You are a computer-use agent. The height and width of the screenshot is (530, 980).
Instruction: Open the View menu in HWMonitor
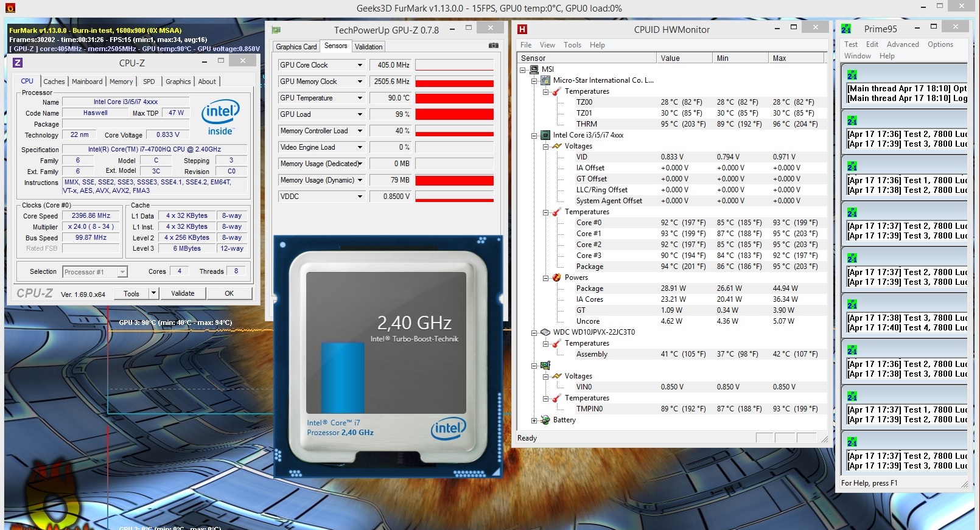pyautogui.click(x=547, y=45)
